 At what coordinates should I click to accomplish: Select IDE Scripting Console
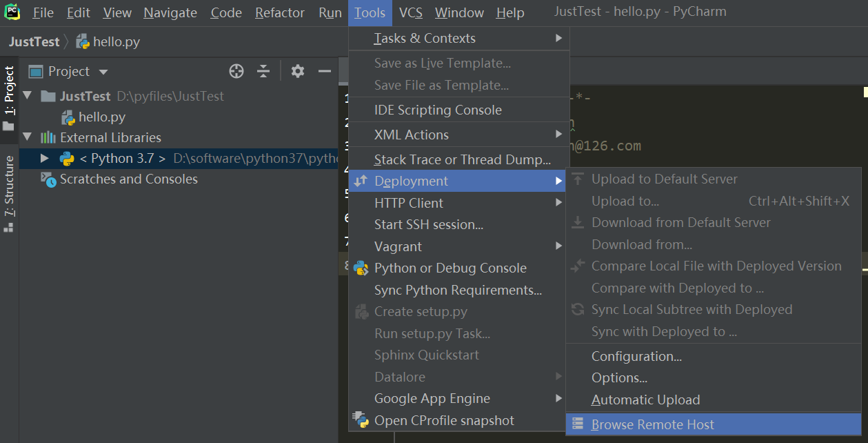point(459,110)
